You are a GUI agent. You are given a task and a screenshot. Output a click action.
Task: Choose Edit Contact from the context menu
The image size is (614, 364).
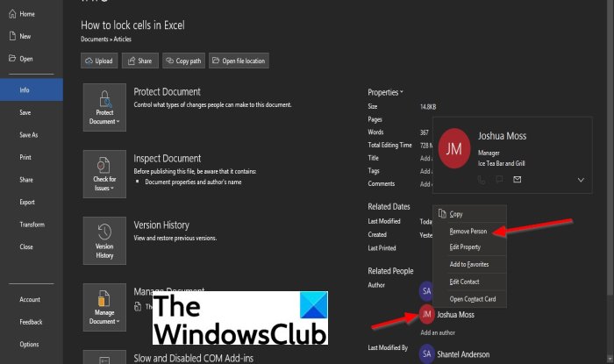pos(469,282)
